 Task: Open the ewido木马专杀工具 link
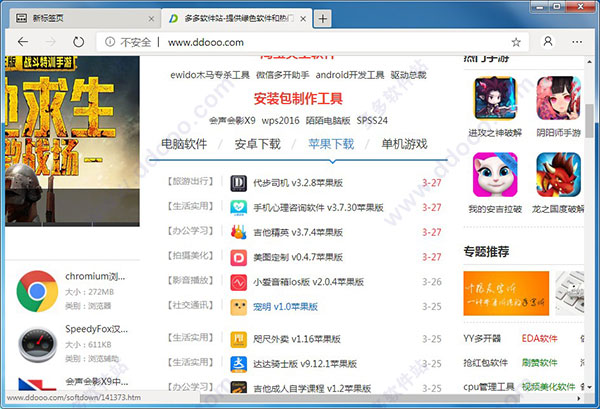[x=210, y=75]
